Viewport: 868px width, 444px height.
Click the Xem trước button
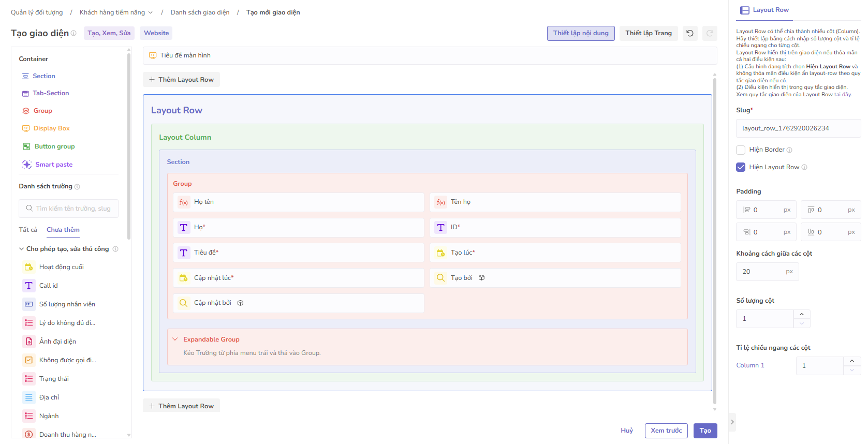[x=666, y=431]
